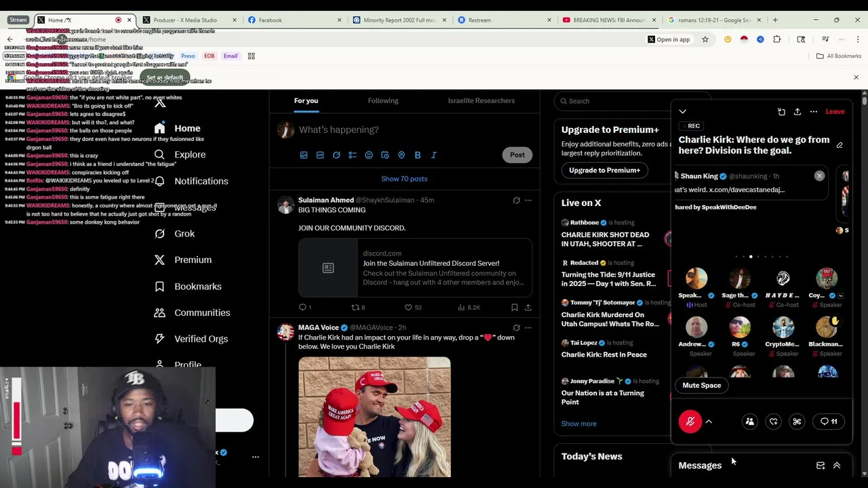Switch to the For you tab
The height and width of the screenshot is (488, 868).
point(306,101)
